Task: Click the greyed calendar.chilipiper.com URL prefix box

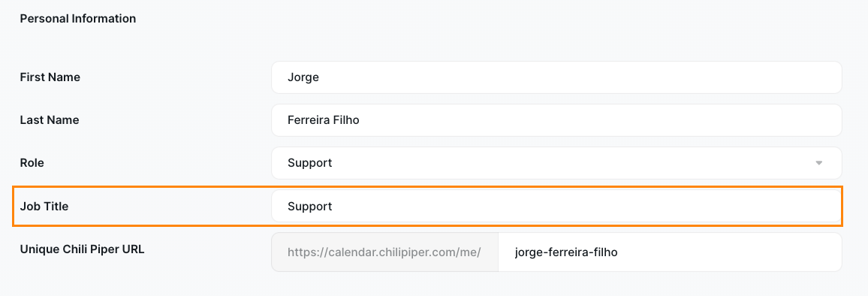Action: [x=384, y=252]
